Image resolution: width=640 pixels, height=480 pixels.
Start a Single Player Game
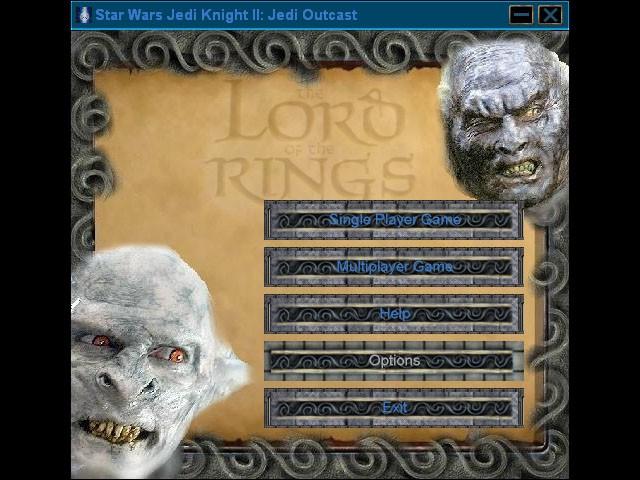[394, 220]
